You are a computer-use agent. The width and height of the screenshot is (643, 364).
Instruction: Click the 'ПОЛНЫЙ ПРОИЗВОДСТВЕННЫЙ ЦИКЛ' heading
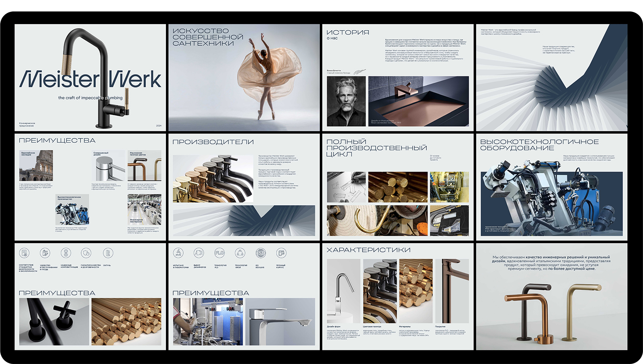377,148
